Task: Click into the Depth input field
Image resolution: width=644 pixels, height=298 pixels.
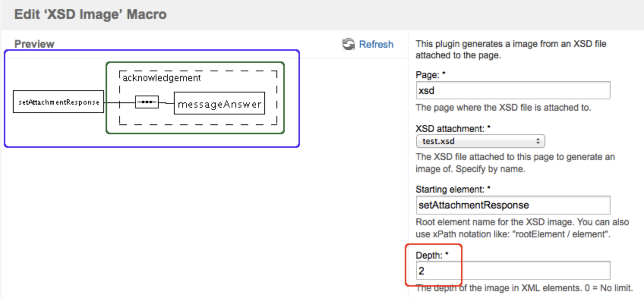Action: 513,271
